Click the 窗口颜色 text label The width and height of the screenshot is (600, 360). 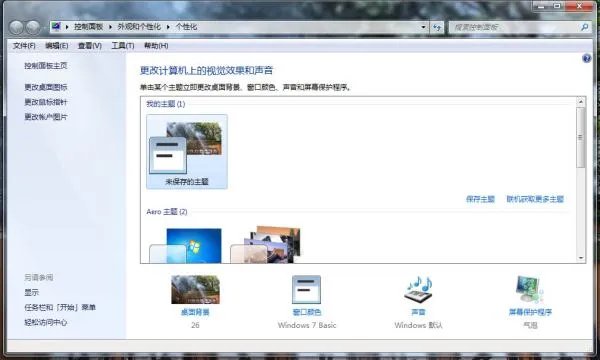click(307, 312)
